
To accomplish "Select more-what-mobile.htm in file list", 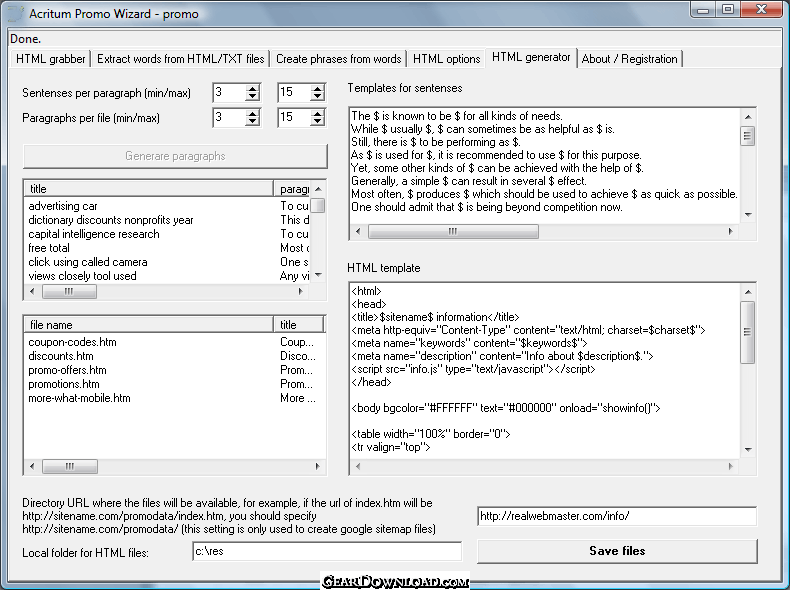I will point(171,398).
